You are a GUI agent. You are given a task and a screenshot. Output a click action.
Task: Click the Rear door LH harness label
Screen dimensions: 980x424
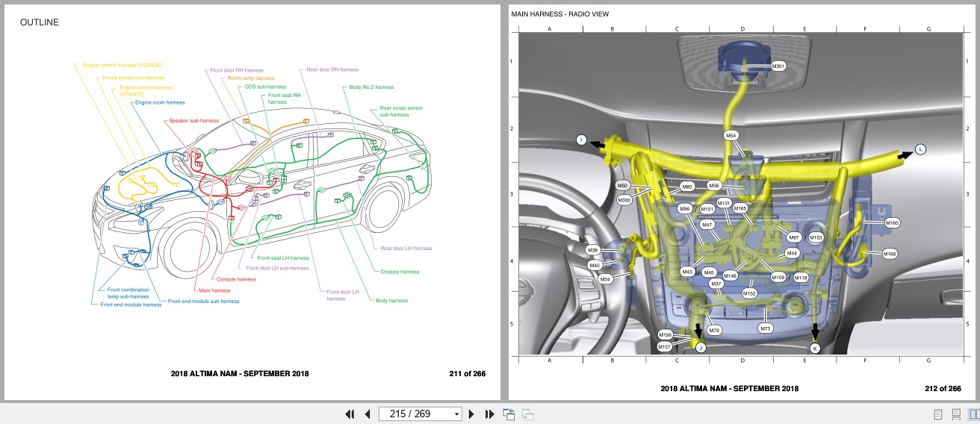tap(406, 249)
